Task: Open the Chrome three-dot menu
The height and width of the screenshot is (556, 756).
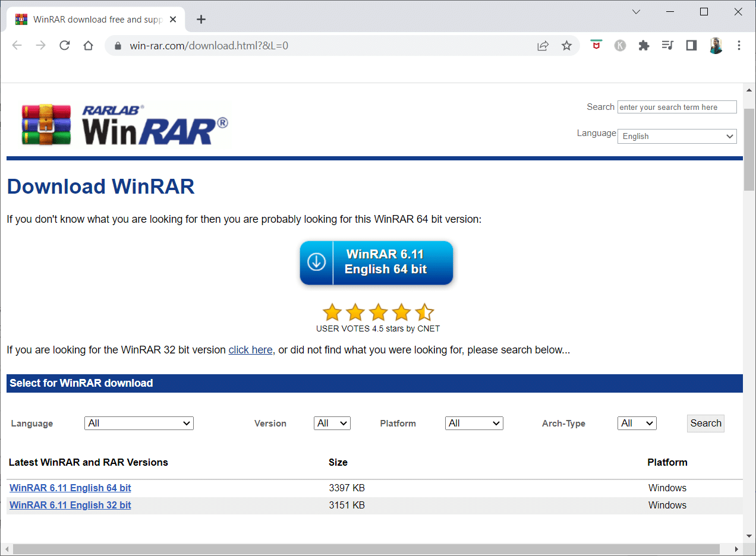Action: [x=739, y=46]
